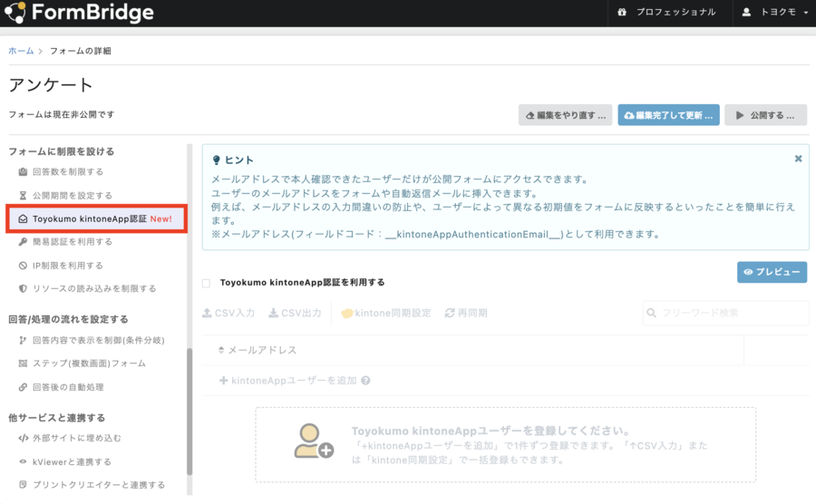The image size is (816, 504).
Task: Open 回答内容で表示を制御(条件分岐) setting
Action: [98, 340]
